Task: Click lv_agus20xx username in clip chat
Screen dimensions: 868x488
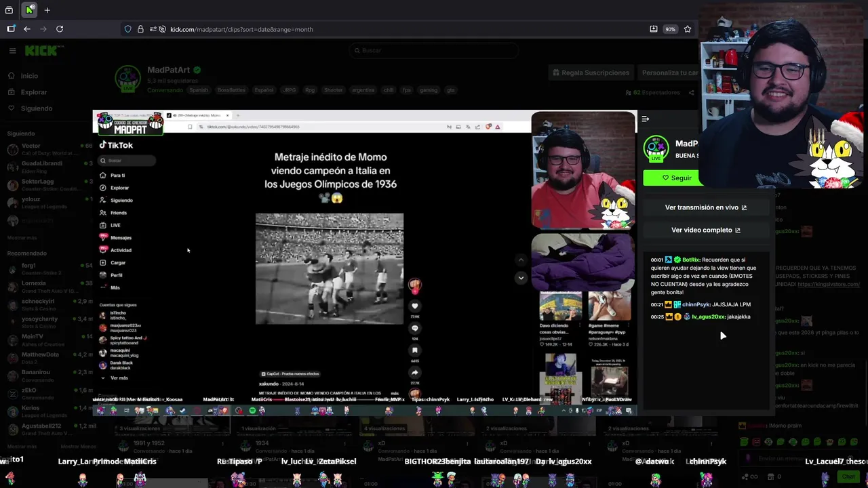Action: 708,317
